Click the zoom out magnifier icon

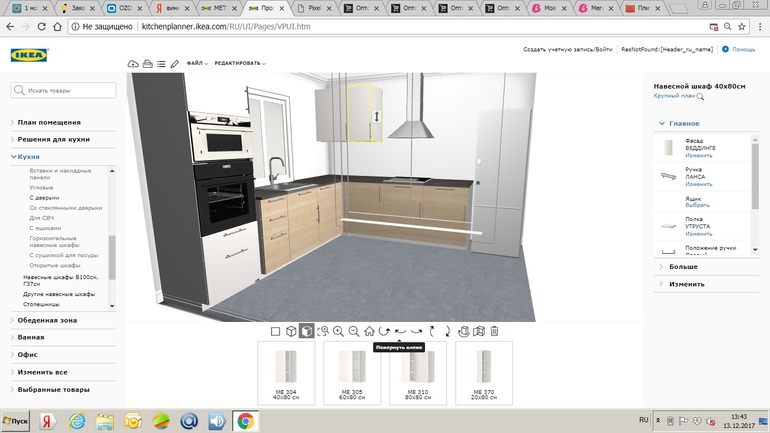[x=353, y=331]
